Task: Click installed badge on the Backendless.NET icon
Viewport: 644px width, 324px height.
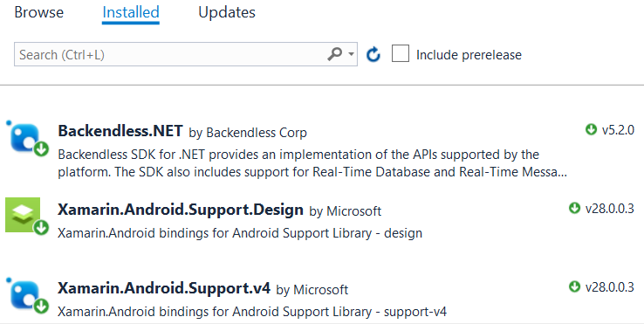Action: click(41, 149)
